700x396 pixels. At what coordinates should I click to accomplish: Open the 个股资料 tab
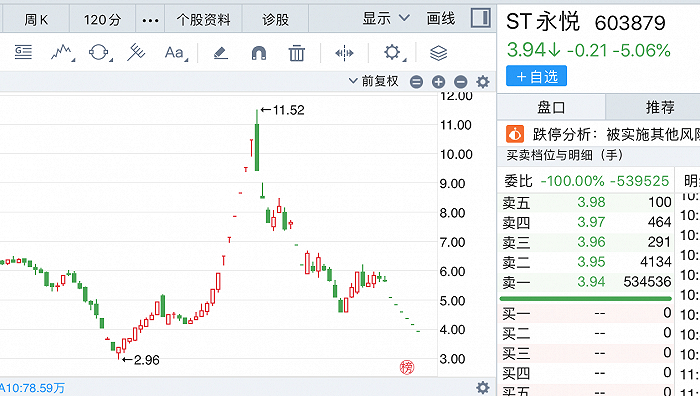pyautogui.click(x=203, y=19)
